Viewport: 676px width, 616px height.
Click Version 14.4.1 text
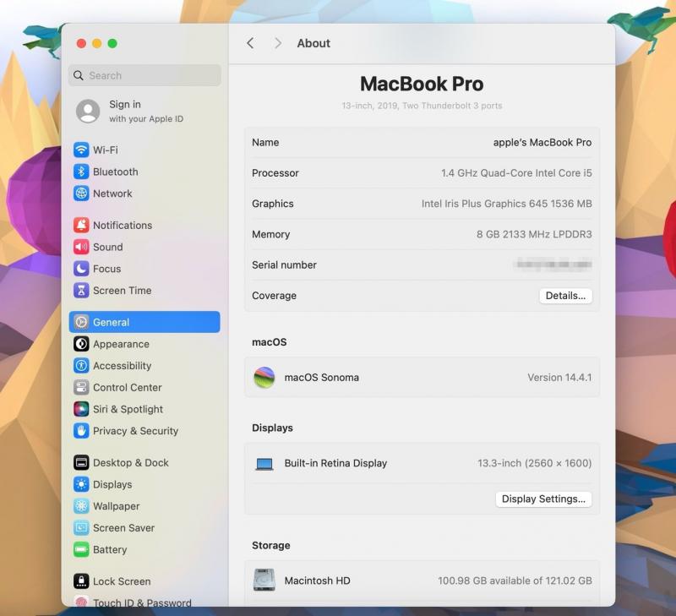(559, 378)
